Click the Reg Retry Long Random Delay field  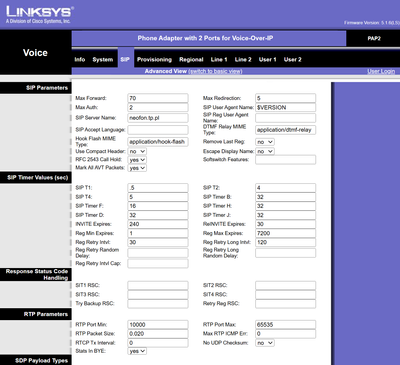(x=286, y=253)
